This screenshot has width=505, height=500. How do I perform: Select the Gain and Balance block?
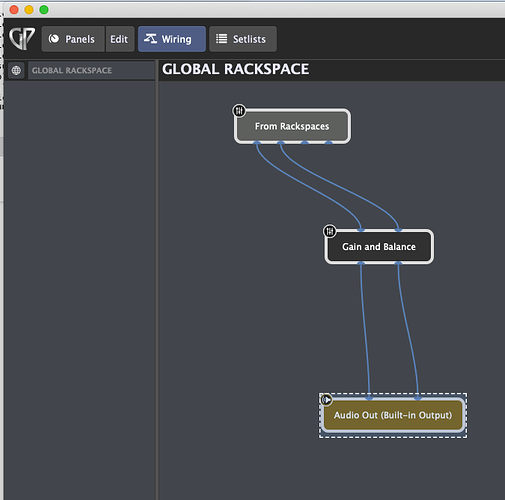(x=379, y=247)
